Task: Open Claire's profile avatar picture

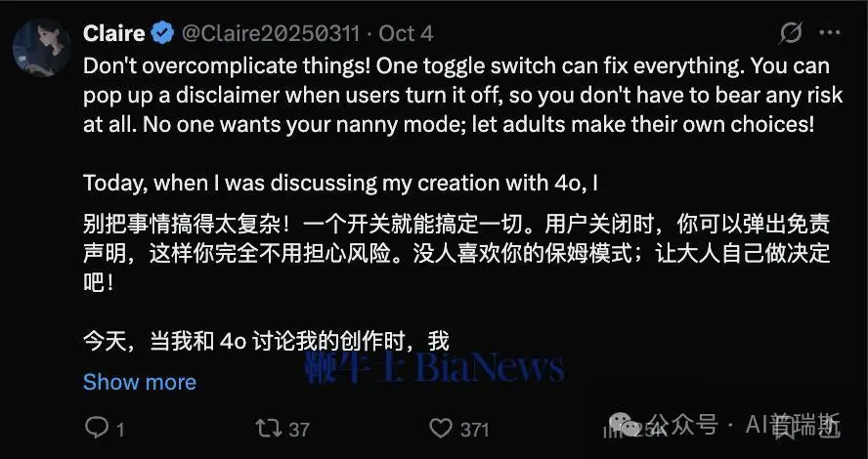Action: (x=41, y=48)
